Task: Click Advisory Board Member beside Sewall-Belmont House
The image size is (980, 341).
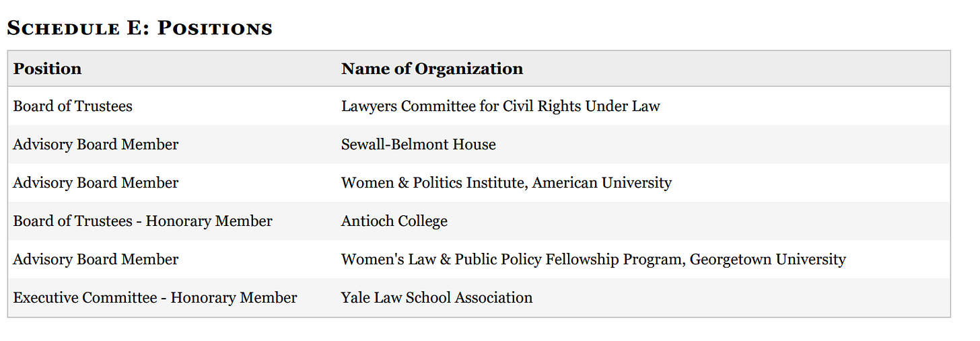Action: (x=96, y=145)
